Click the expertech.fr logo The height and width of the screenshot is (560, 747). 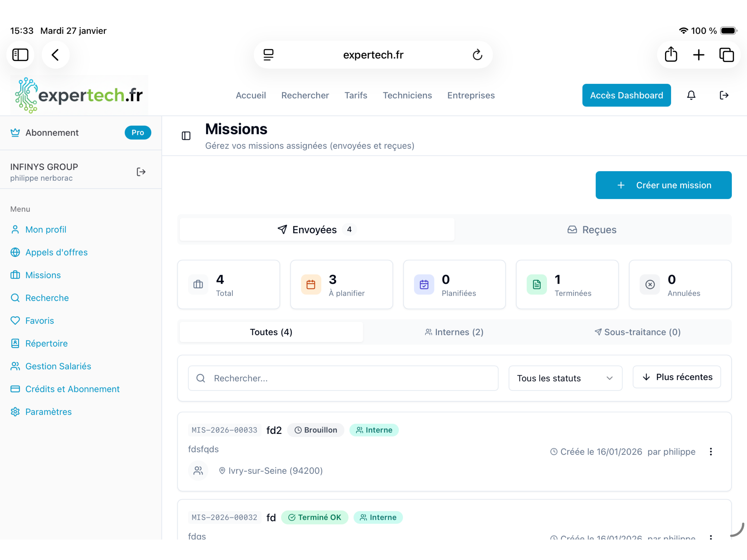(x=79, y=95)
